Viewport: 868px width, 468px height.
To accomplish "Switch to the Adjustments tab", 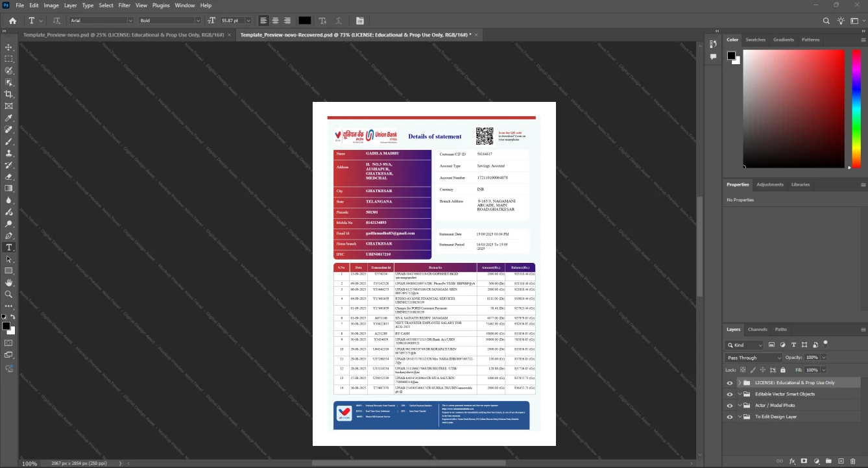I will point(770,184).
